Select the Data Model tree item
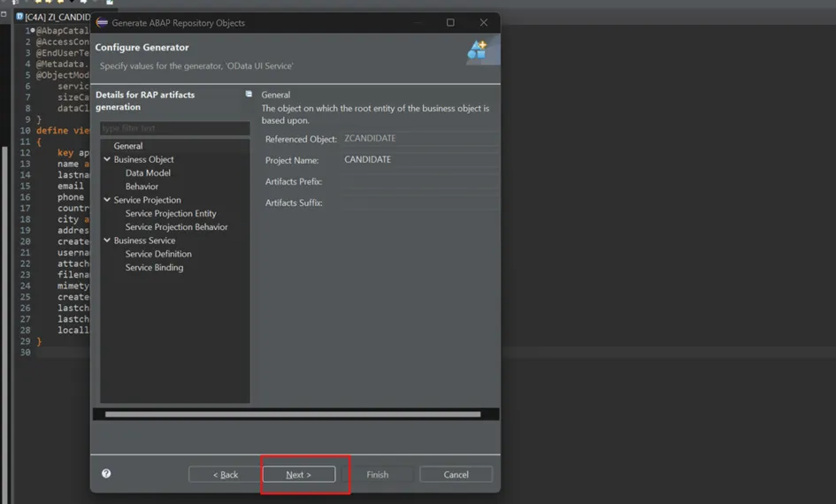 pyautogui.click(x=148, y=173)
